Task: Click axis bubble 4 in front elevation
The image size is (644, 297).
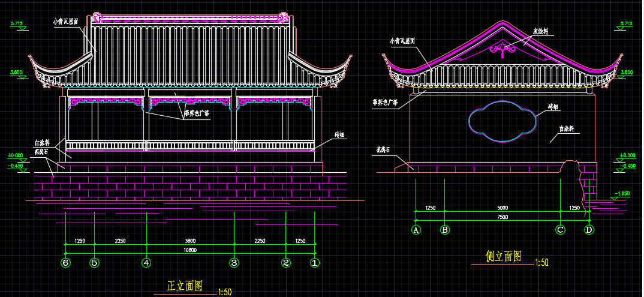Action: tap(146, 262)
